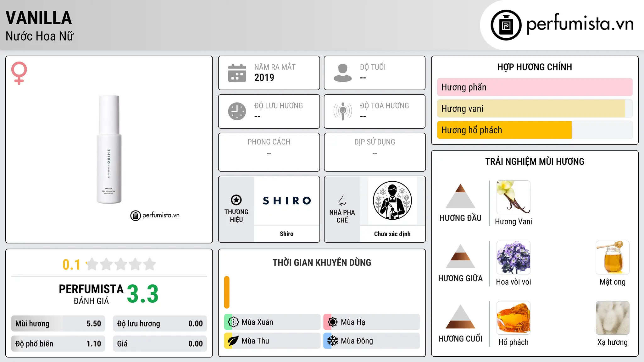The height and width of the screenshot is (362, 644).
Task: Click the Mùa Xuân season row
Action: [x=272, y=322]
